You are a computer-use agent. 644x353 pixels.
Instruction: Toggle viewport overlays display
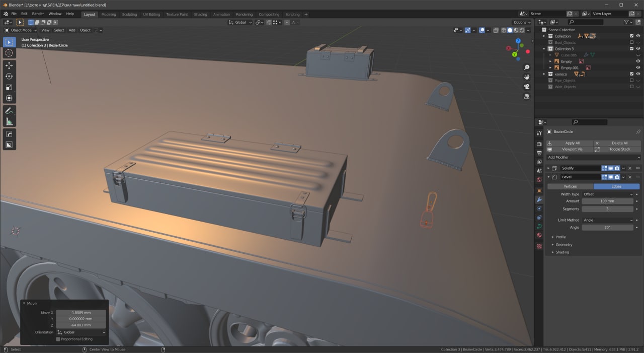point(482,30)
